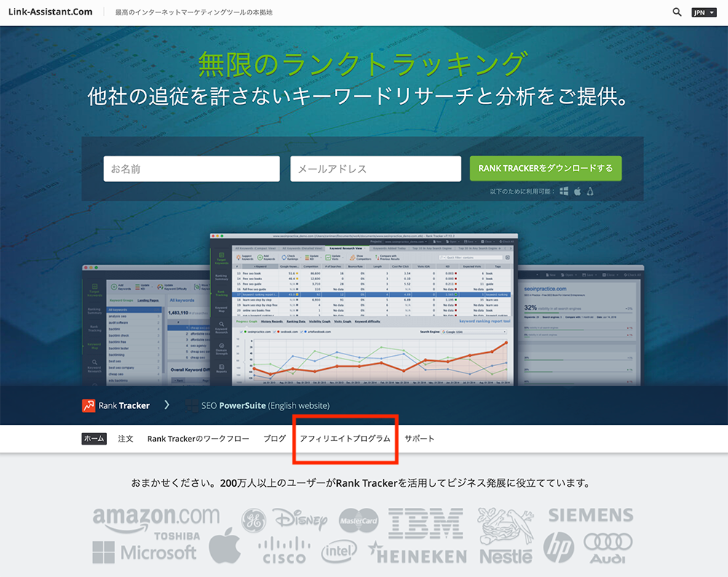
Task: Click the IBM logo
Action: click(x=426, y=523)
